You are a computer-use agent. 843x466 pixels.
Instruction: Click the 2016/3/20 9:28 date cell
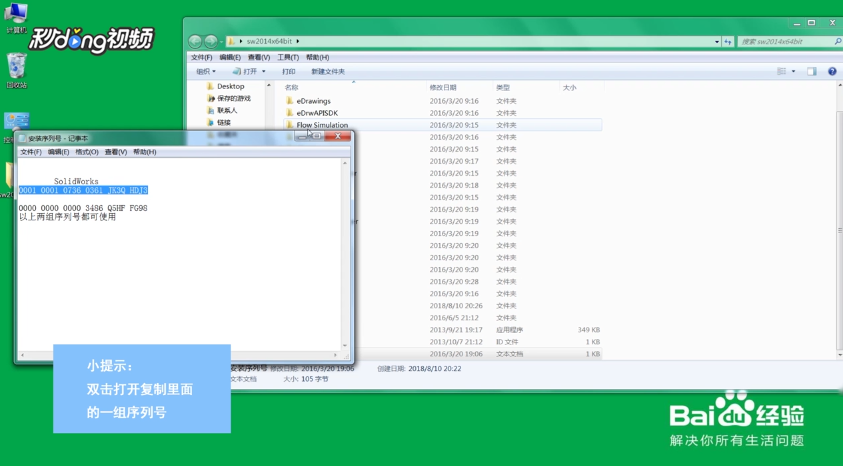(454, 282)
